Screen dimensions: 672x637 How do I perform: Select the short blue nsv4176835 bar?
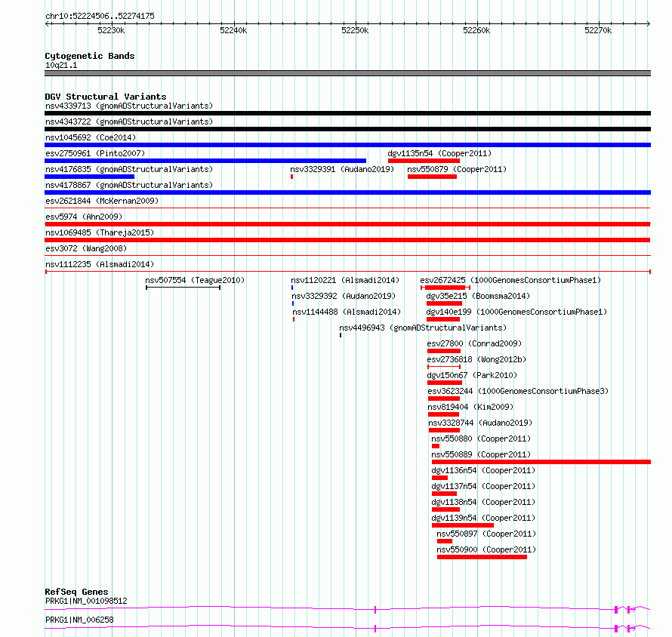89,177
